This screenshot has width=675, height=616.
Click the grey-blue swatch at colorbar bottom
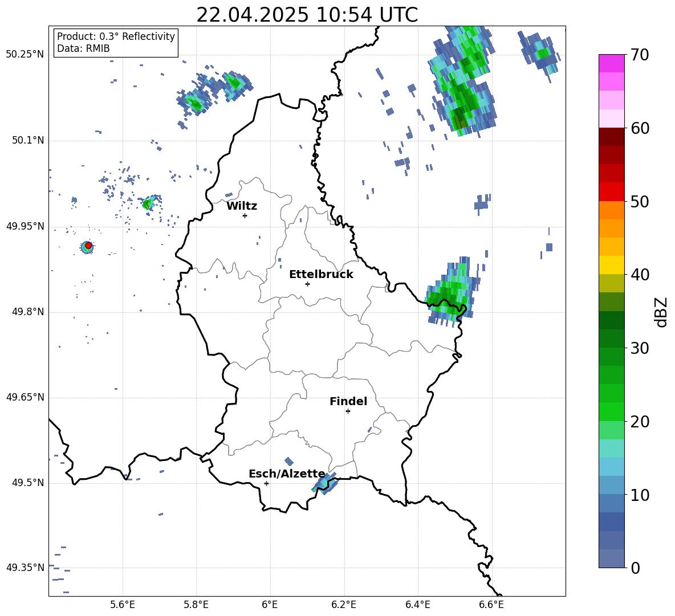click(611, 558)
